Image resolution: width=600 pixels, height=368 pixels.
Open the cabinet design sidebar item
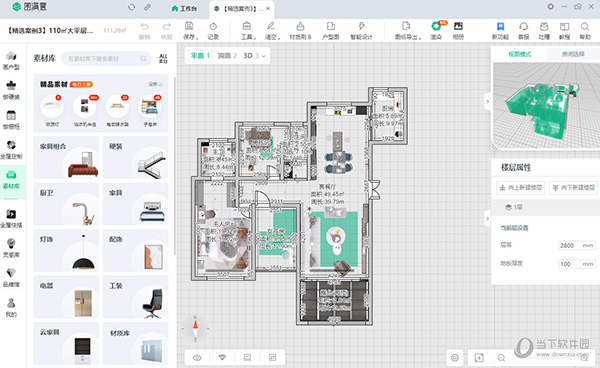click(x=11, y=120)
